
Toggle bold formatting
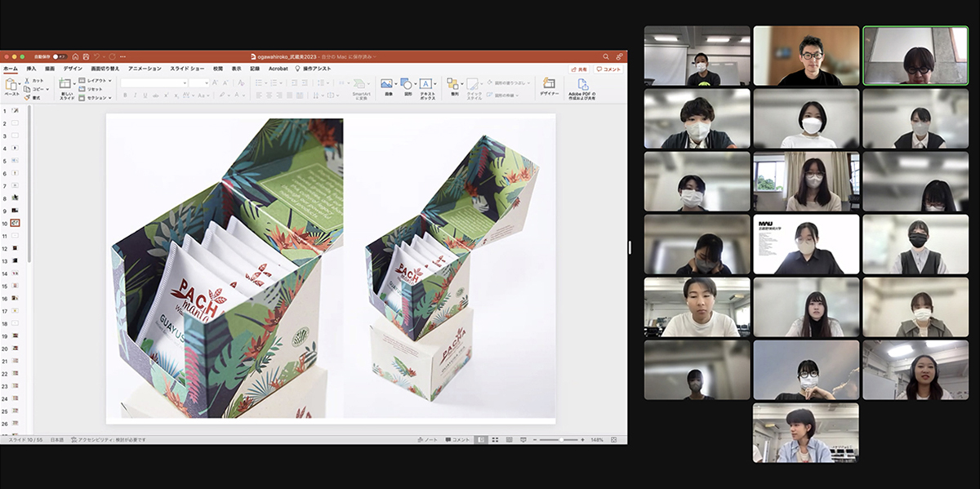124,95
